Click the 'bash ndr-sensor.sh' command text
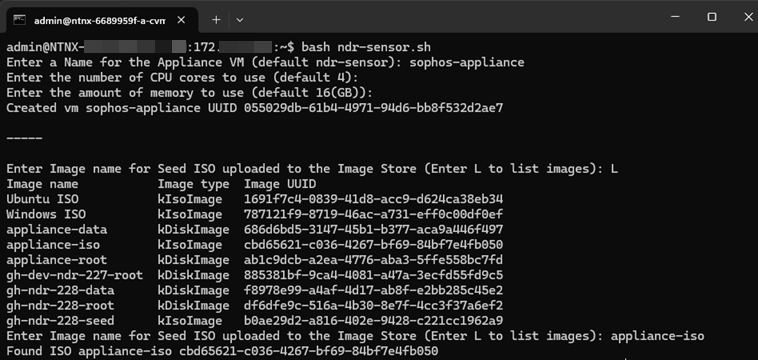 pyautogui.click(x=366, y=47)
